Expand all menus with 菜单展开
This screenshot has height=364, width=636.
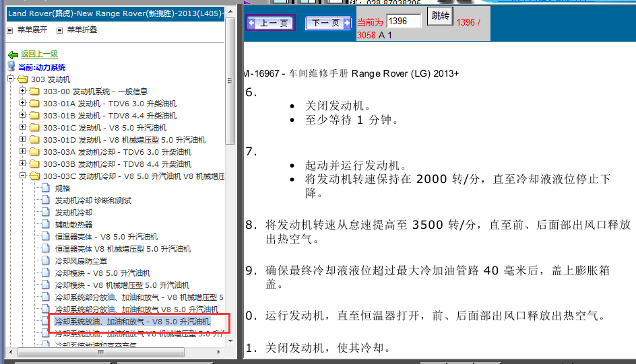coord(32,30)
